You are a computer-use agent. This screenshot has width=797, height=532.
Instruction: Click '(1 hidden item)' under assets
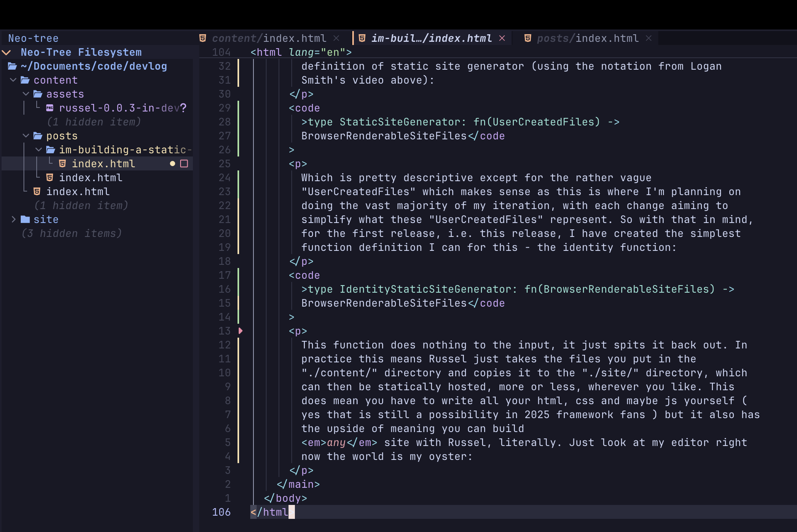(x=94, y=122)
